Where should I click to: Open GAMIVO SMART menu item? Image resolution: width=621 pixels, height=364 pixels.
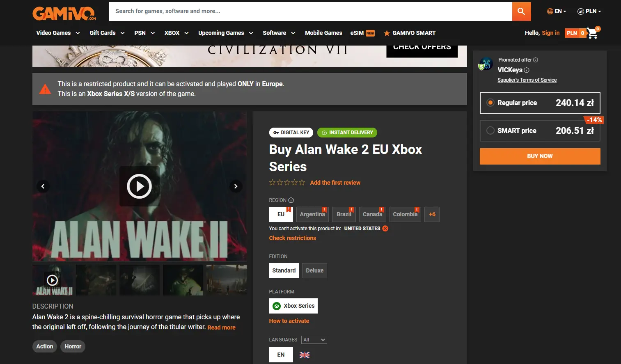click(x=414, y=33)
